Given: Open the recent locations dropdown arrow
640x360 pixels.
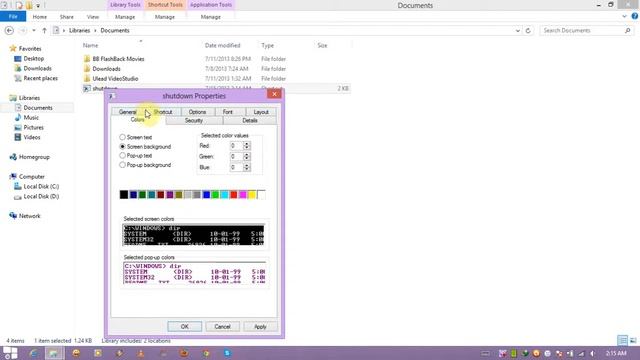Looking at the screenshot, I should (34, 31).
